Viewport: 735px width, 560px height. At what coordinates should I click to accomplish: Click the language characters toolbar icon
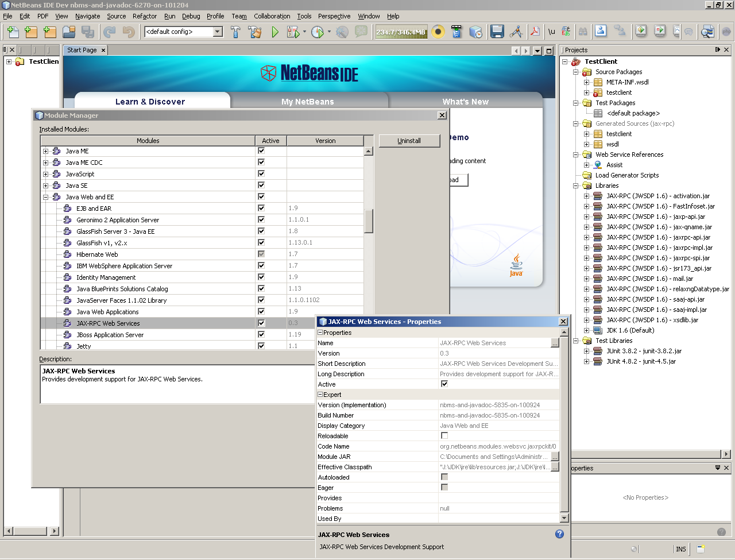(566, 32)
